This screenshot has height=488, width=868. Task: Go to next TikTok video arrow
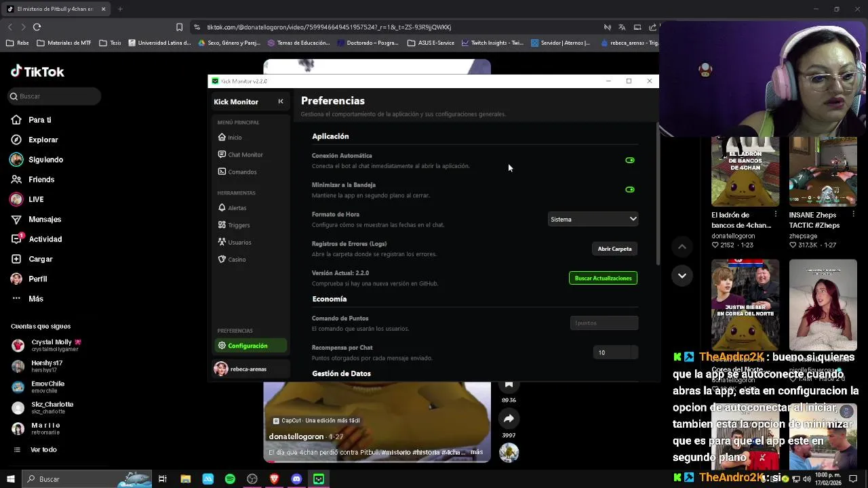pyautogui.click(x=682, y=275)
